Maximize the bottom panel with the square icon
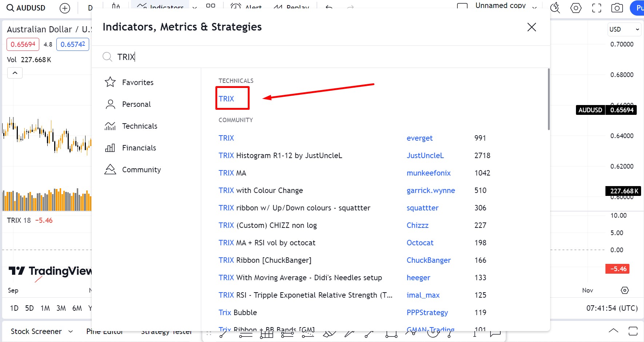The image size is (644, 342). [x=633, y=331]
